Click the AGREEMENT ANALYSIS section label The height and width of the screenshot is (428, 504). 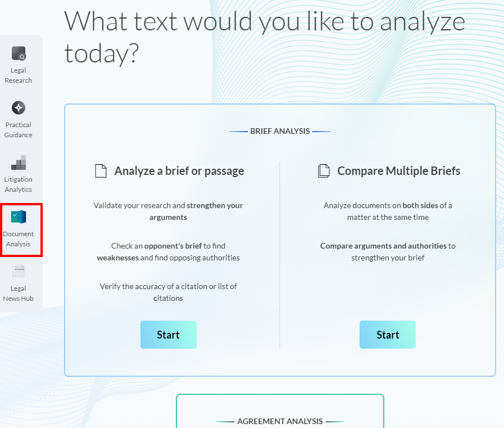(x=280, y=421)
